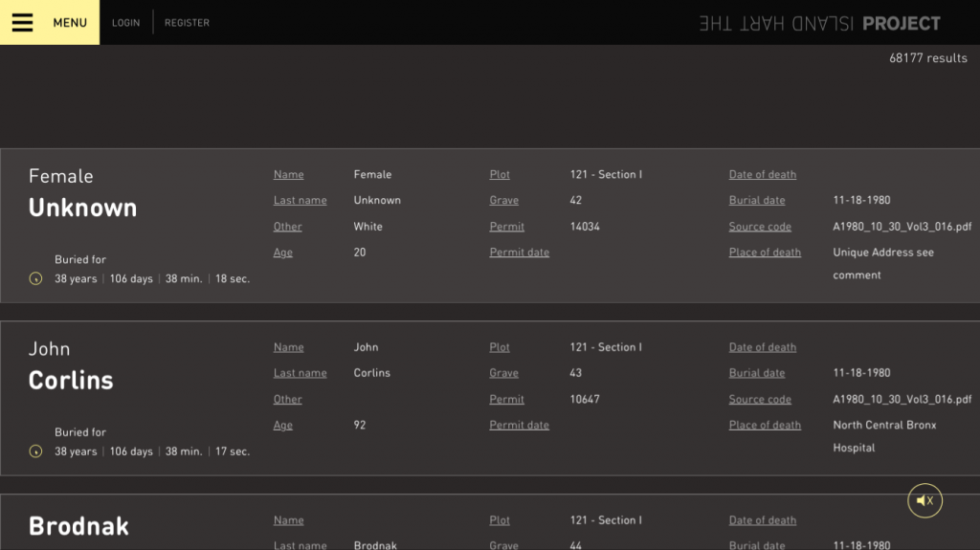Open the Female Unknown record heading
The image size is (980, 550).
point(82,194)
